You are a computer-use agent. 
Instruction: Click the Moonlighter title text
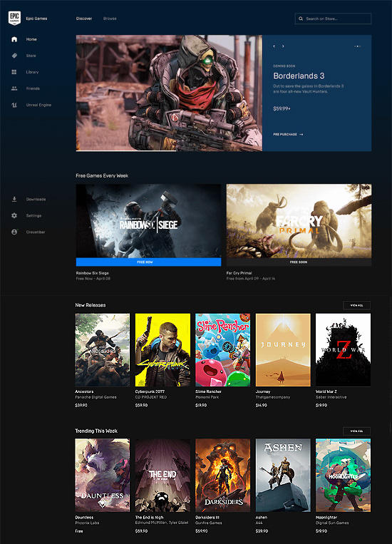[x=326, y=518]
